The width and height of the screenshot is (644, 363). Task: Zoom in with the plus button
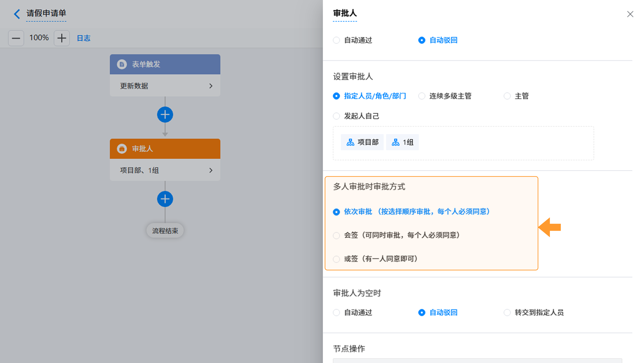pyautogui.click(x=62, y=38)
